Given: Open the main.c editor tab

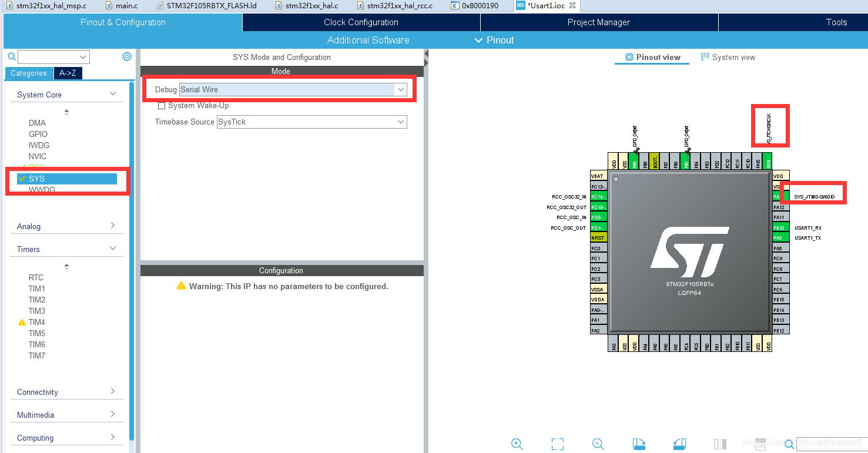Looking at the screenshot, I should [x=122, y=6].
